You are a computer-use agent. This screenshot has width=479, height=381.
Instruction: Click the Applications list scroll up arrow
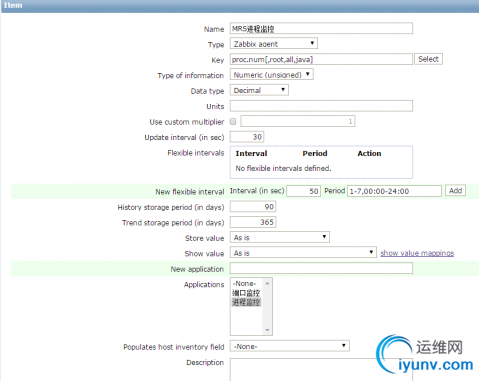point(267,283)
